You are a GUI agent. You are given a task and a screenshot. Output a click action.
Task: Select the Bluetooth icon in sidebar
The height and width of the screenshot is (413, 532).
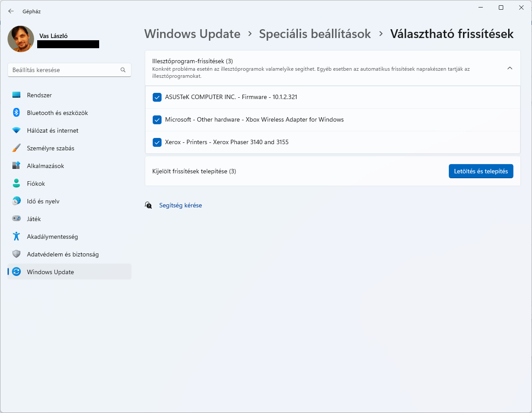pos(16,113)
